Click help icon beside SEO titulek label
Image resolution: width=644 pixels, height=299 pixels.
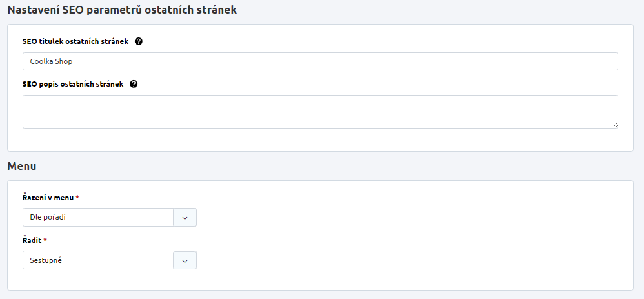coord(139,41)
